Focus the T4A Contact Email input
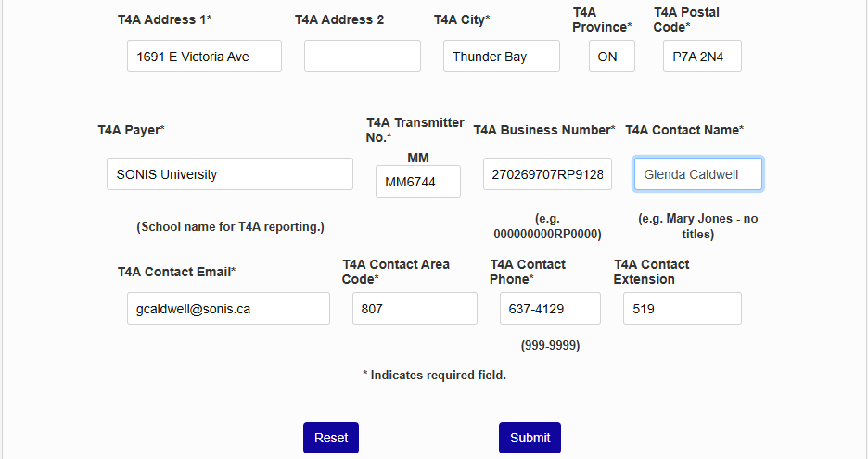 227,309
